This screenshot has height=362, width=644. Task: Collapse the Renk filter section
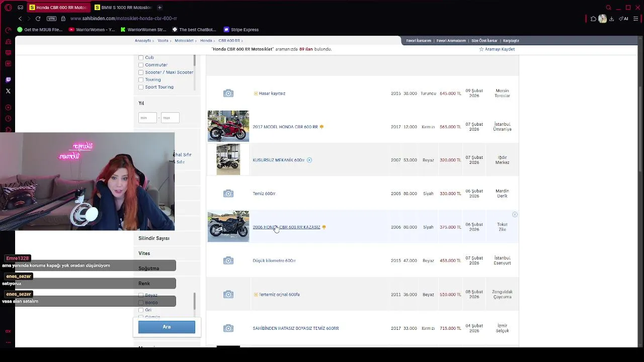coord(144,284)
